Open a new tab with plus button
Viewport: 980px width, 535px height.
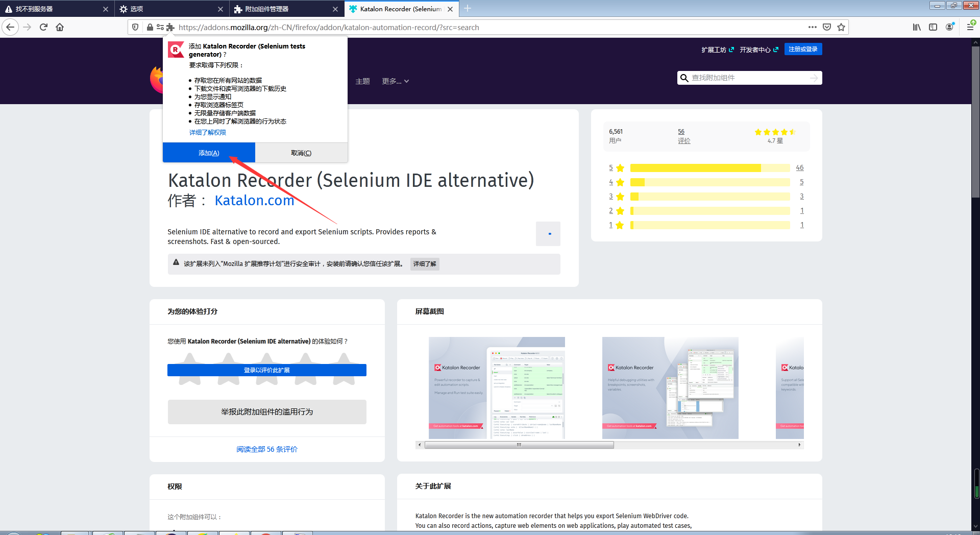468,9
